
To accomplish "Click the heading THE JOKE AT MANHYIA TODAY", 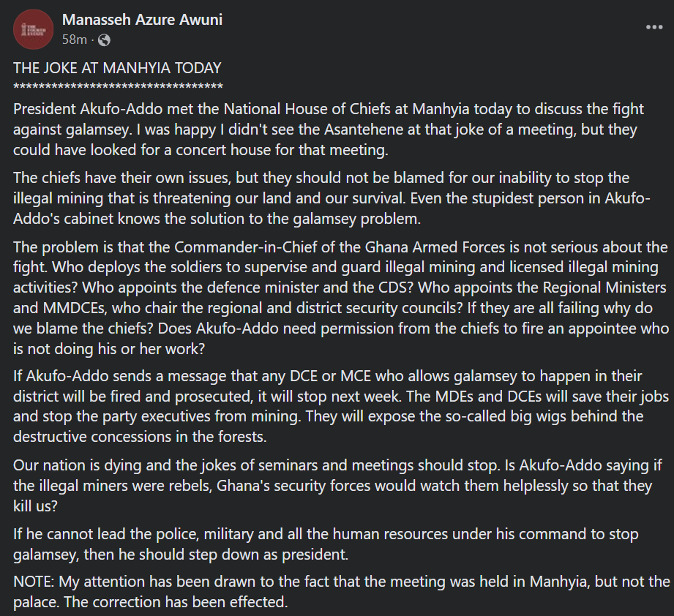I will coord(117,68).
